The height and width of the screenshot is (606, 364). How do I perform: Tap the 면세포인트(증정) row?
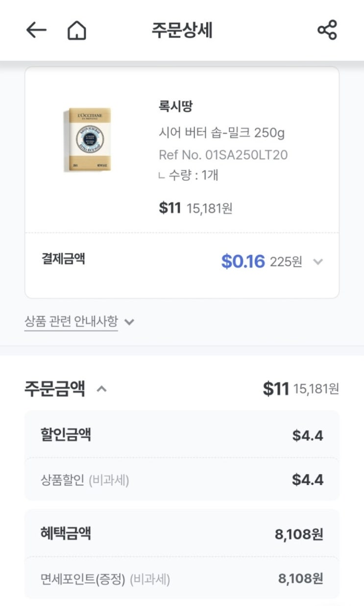click(182, 579)
